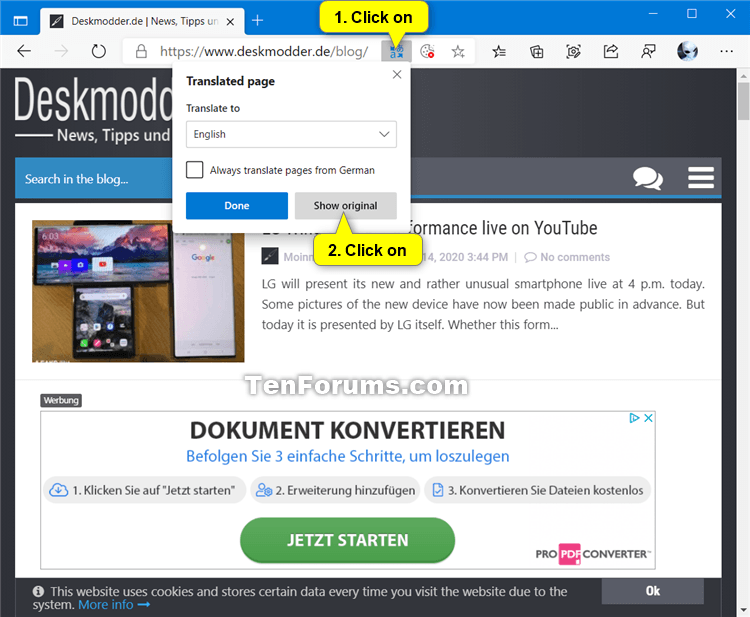Image resolution: width=750 pixels, height=617 pixels.
Task: Close the Deskmodder.de tab
Action: 230,22
